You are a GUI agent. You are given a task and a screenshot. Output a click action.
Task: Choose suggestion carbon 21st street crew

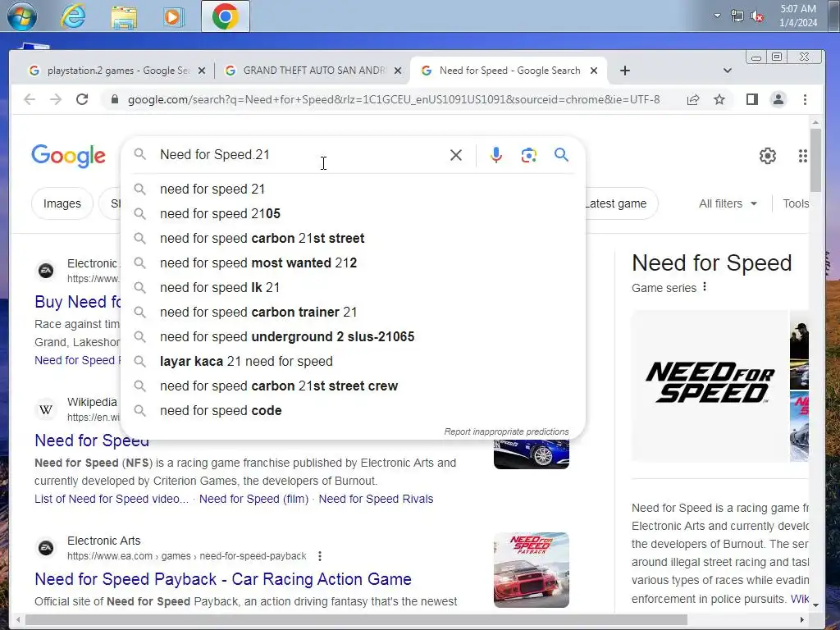click(x=353, y=386)
